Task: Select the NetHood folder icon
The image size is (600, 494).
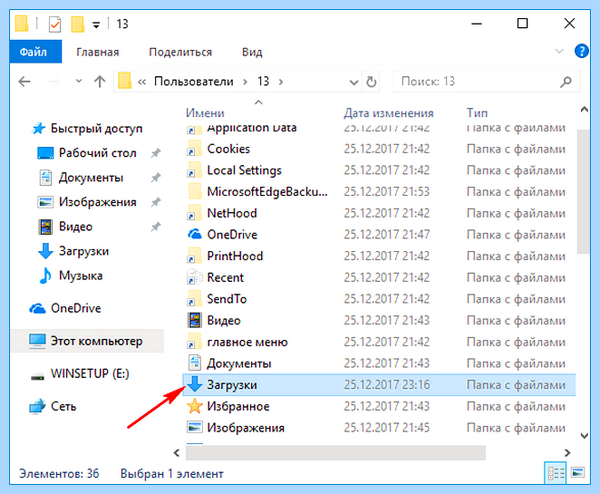Action: click(x=194, y=213)
